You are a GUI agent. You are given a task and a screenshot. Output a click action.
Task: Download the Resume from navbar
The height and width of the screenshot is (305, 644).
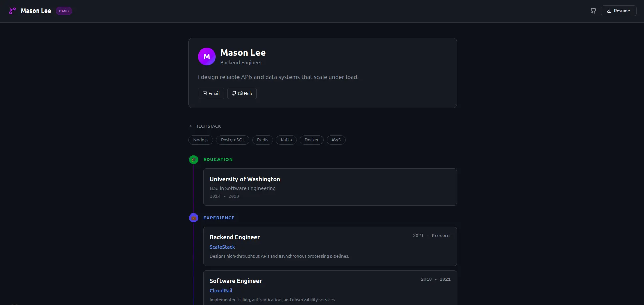point(618,11)
